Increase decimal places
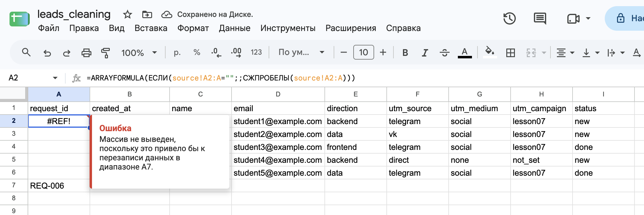The image size is (644, 215). [236, 53]
